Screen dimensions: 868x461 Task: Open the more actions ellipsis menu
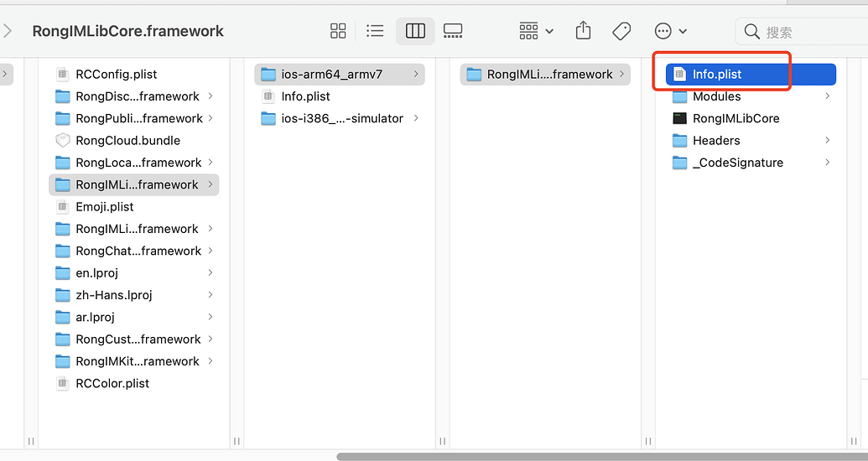coord(670,31)
